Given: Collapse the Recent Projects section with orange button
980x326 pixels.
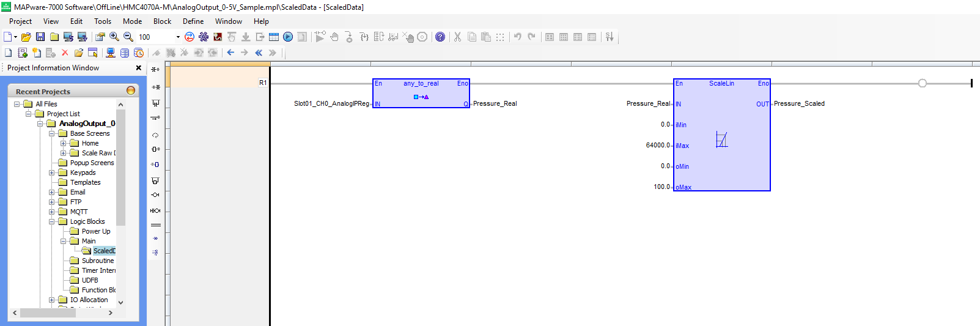Looking at the screenshot, I should [x=130, y=91].
